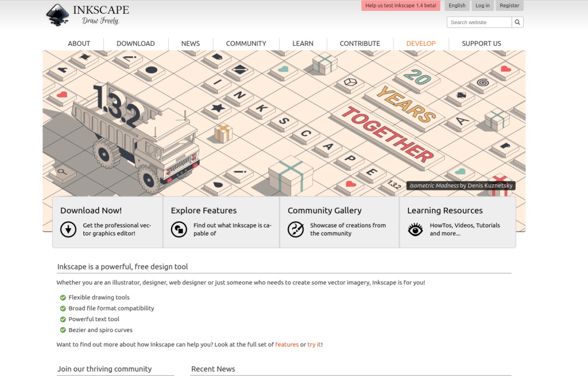This screenshot has height=382, width=588.
Task: Click the checkmark beside Powerful text tool
Action: click(x=63, y=319)
